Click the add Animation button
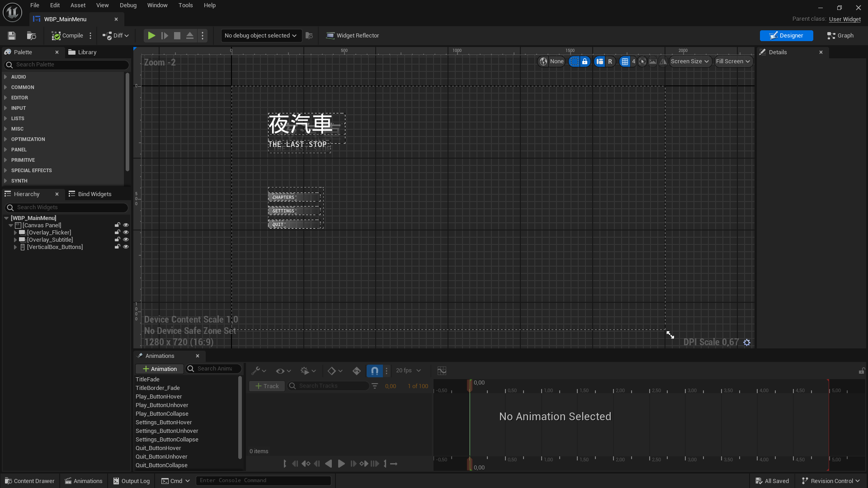 (x=160, y=369)
